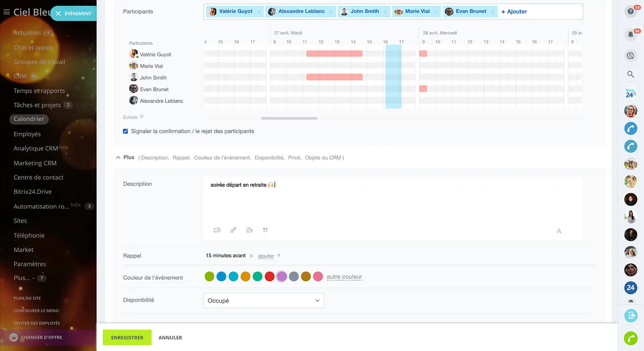644x351 pixels.
Task: Remove Valérie Guyot from participants
Action: (x=258, y=12)
